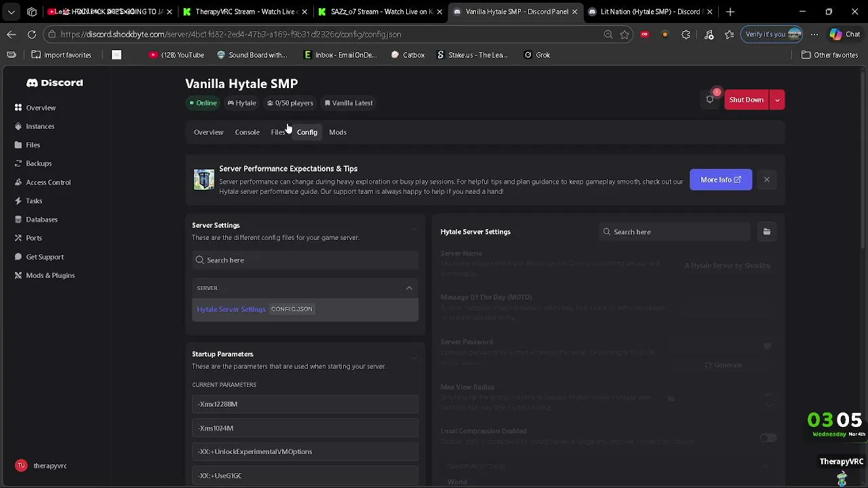Switch to the Console tab

247,132
